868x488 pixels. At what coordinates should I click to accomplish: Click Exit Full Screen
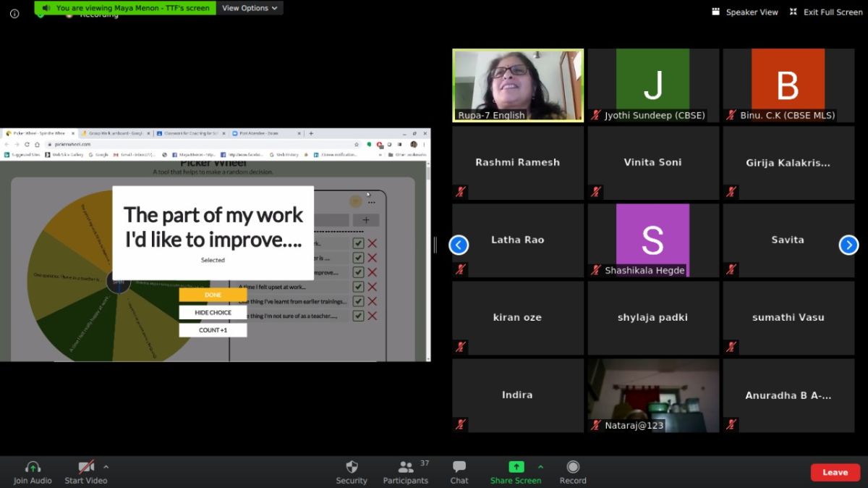coord(826,12)
